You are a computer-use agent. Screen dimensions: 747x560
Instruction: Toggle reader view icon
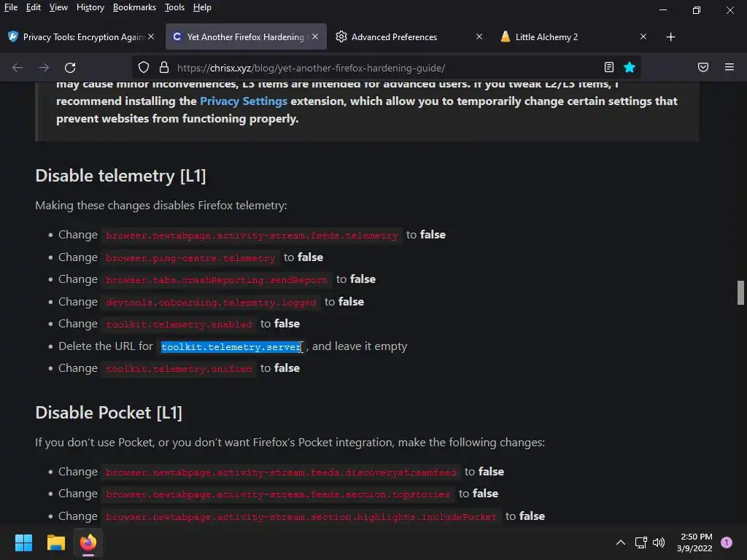pyautogui.click(x=609, y=67)
